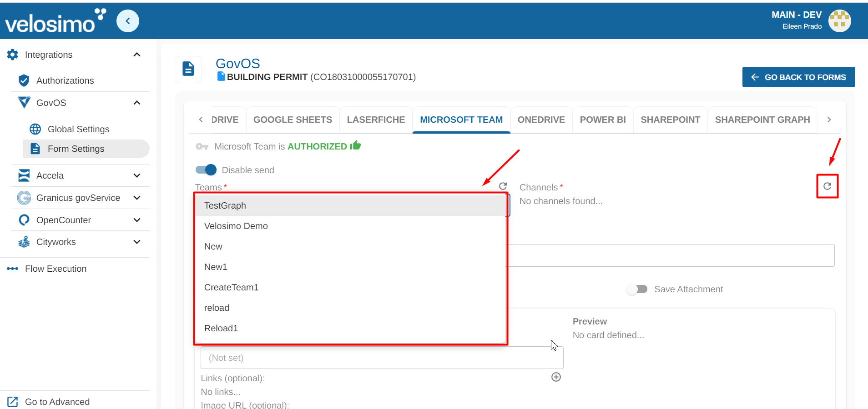Click GO BACK TO FORMS button
Image resolution: width=868 pixels, height=409 pixels.
[798, 77]
